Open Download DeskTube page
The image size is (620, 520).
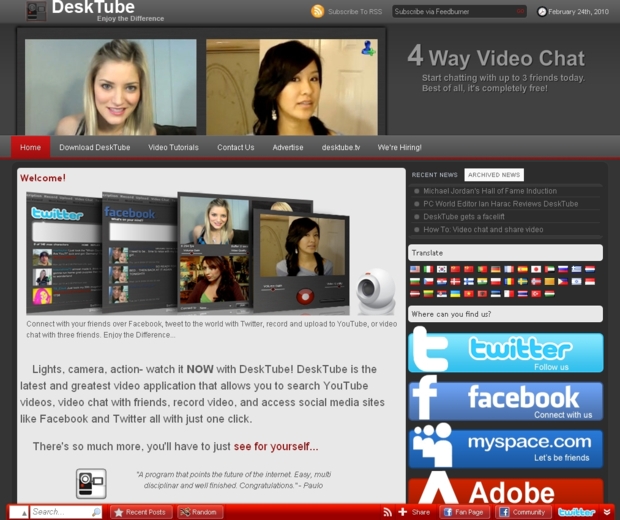(95, 147)
